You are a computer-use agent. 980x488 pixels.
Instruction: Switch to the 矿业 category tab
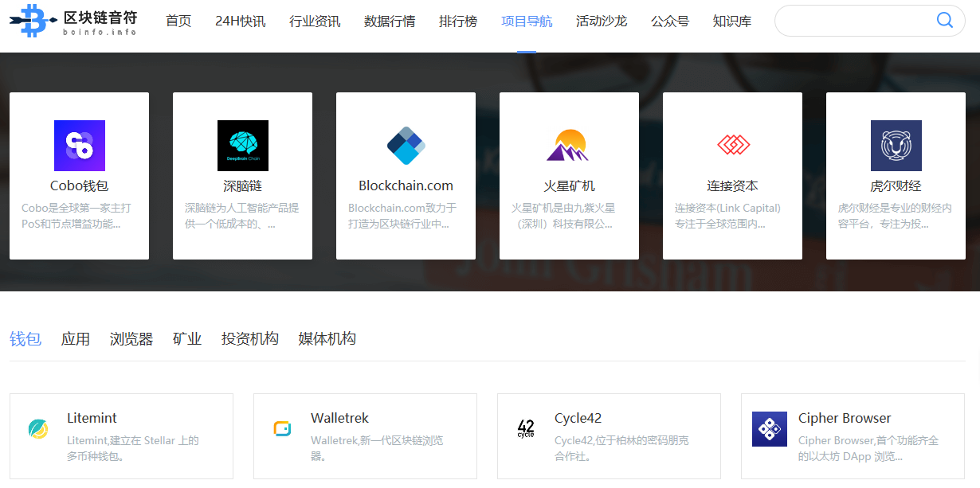point(187,339)
